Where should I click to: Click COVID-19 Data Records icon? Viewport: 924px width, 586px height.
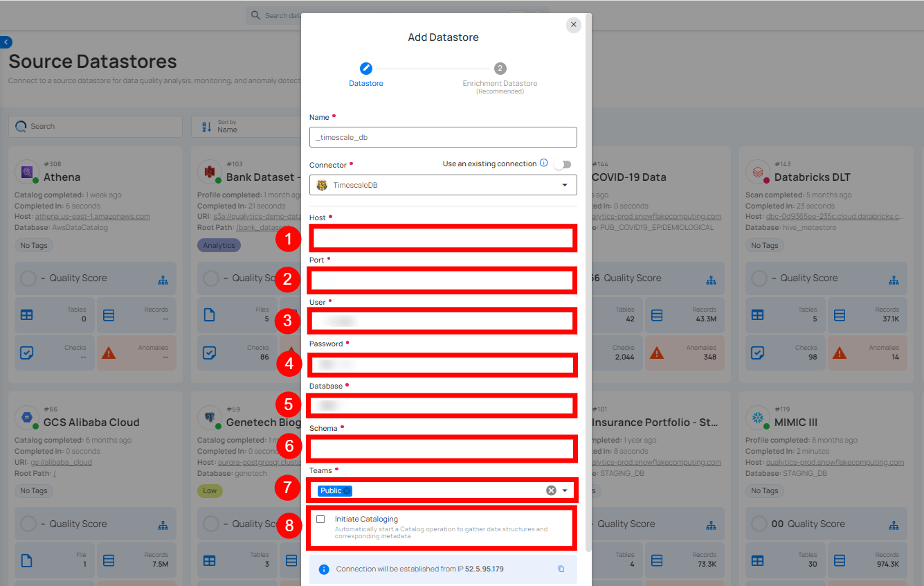point(657,314)
